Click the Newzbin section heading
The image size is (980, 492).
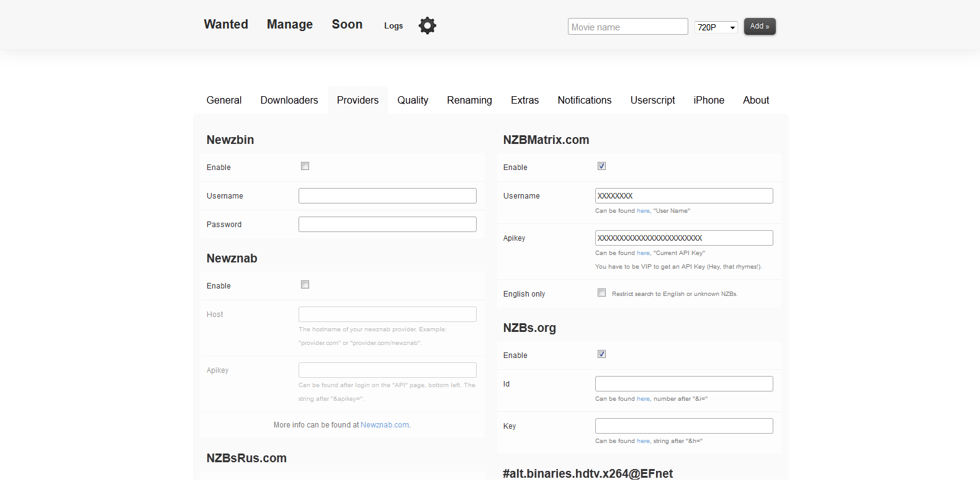[230, 140]
